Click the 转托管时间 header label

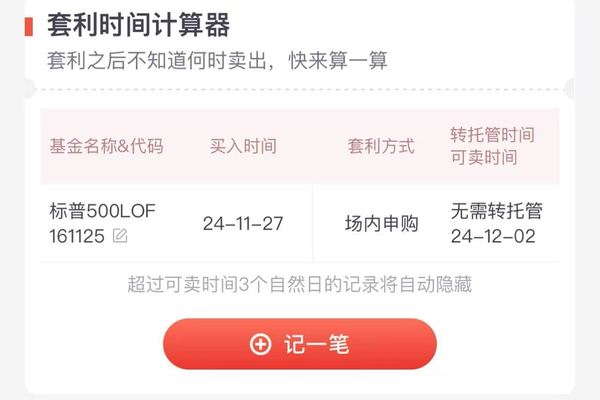pyautogui.click(x=492, y=135)
